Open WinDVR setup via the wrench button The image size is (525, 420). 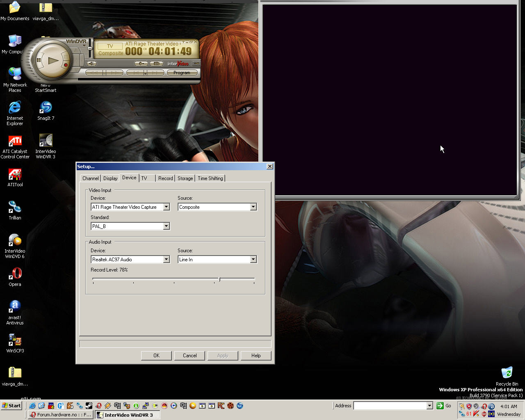point(141,64)
